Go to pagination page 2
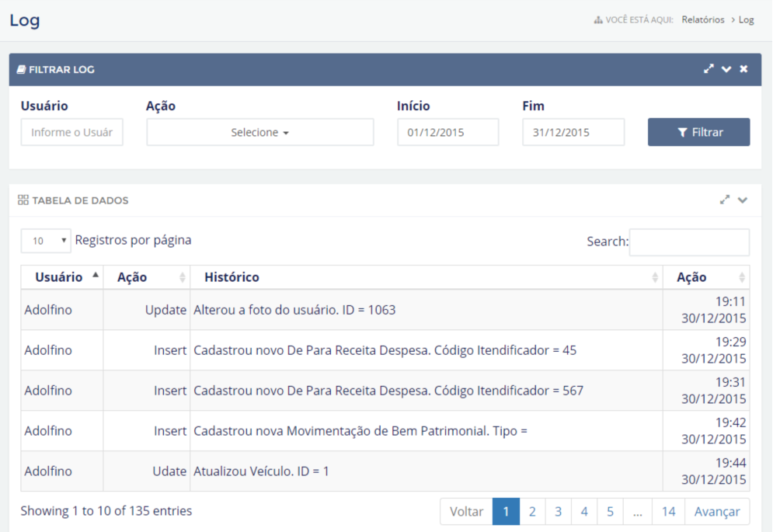The image size is (773, 532). click(532, 511)
